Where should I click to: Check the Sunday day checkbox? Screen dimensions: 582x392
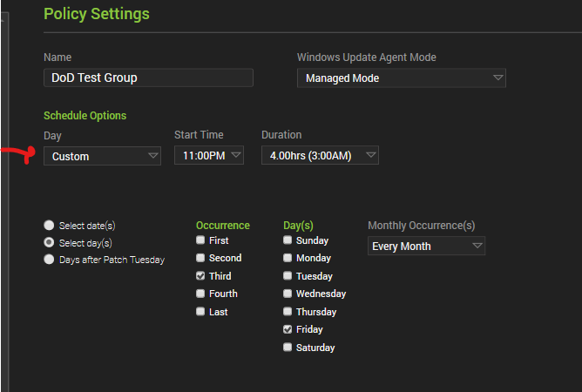288,240
